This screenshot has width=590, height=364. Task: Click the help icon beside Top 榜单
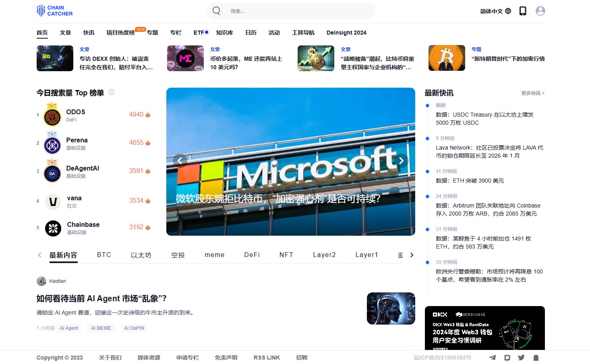[112, 93]
